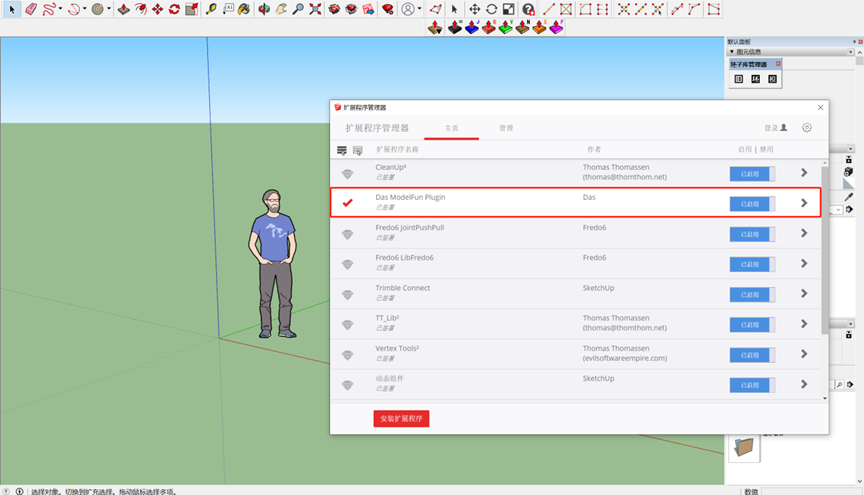
Task: Activate the Zoom magnifier tool
Action: pos(298,9)
